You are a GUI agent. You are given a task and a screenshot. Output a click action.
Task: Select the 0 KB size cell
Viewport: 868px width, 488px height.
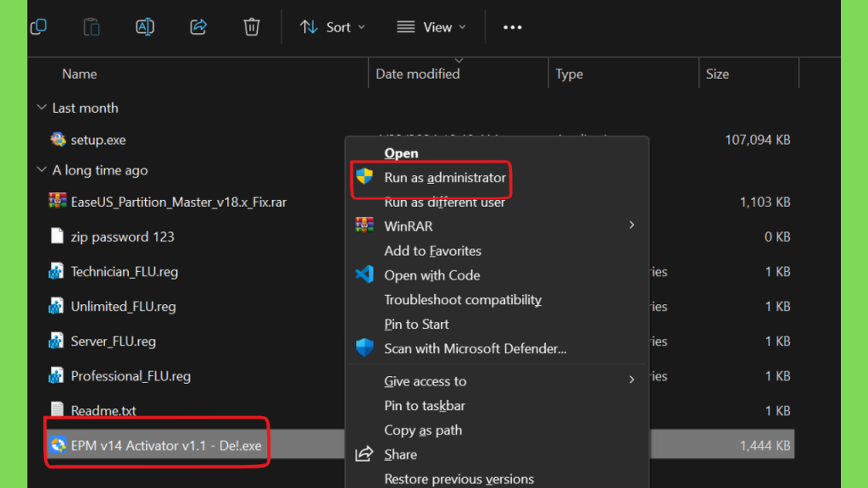click(777, 237)
